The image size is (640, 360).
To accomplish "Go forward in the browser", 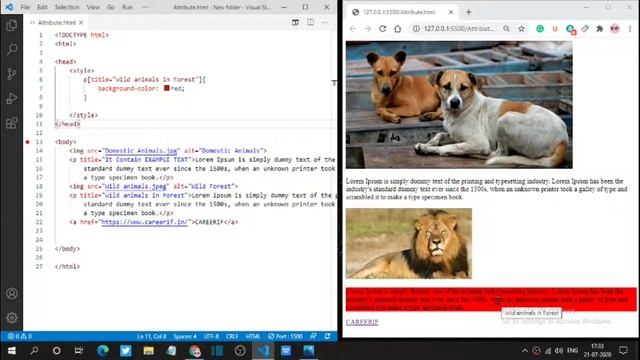I will (x=367, y=29).
